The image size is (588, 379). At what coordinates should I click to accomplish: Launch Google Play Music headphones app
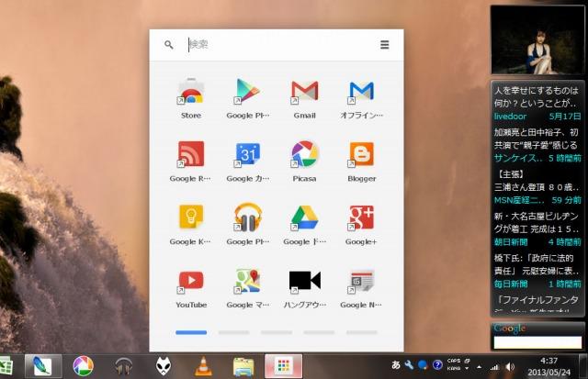[247, 217]
